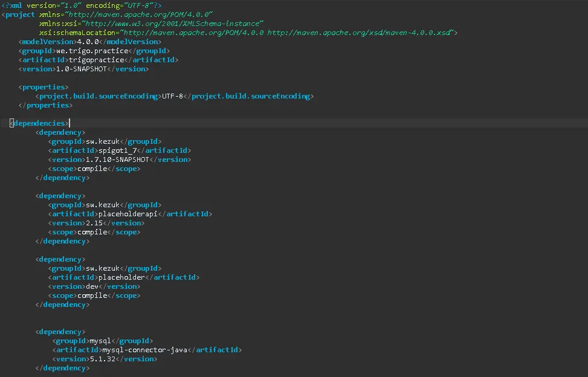Click the 5.1.32 version number
This screenshot has height=377, width=588.
click(106, 359)
